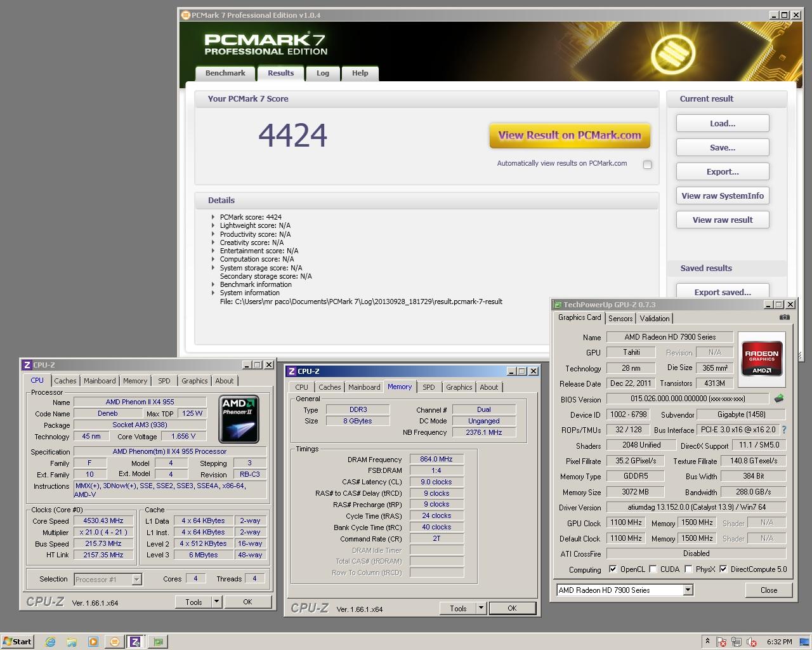The height and width of the screenshot is (650, 812).
Task: Click the Export saved... button
Action: tap(723, 291)
